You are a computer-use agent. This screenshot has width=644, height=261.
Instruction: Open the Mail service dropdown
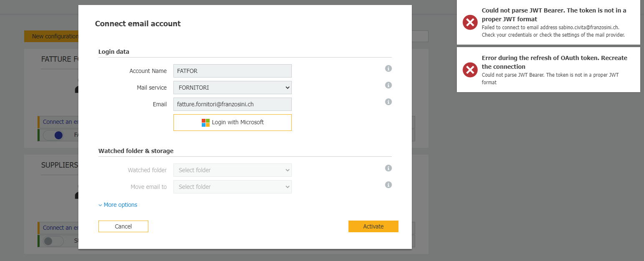click(x=232, y=88)
